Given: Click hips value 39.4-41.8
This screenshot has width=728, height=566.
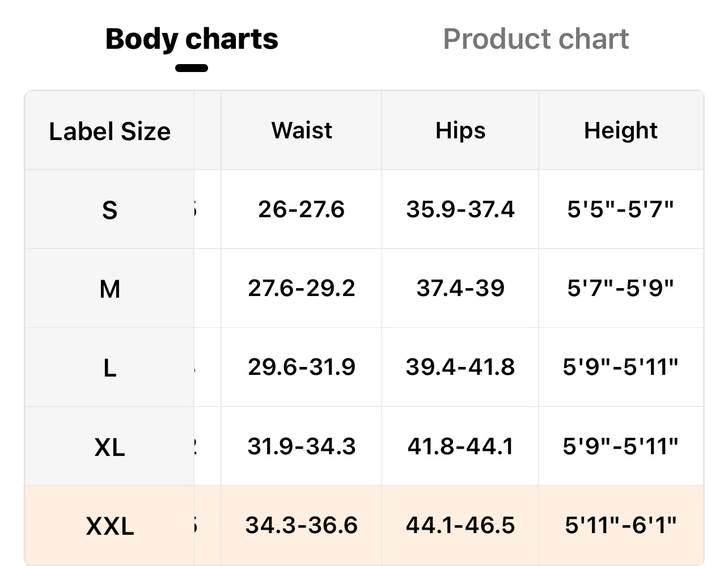Looking at the screenshot, I should pos(460,367).
